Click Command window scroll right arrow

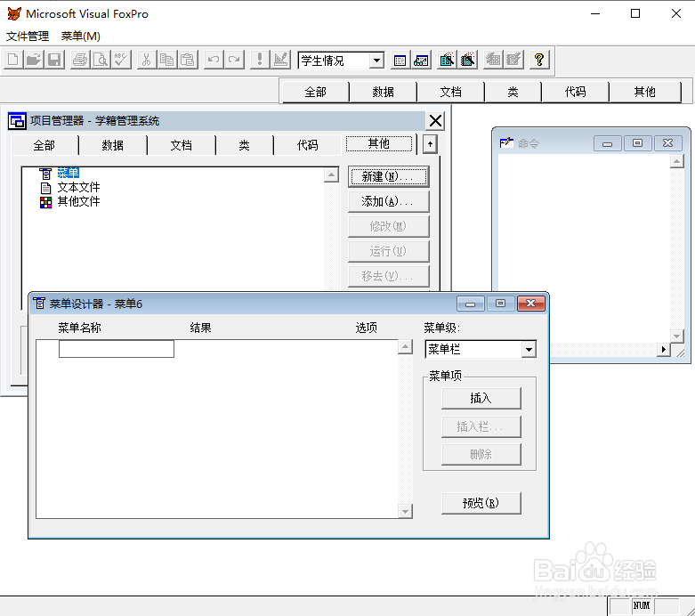pos(664,350)
